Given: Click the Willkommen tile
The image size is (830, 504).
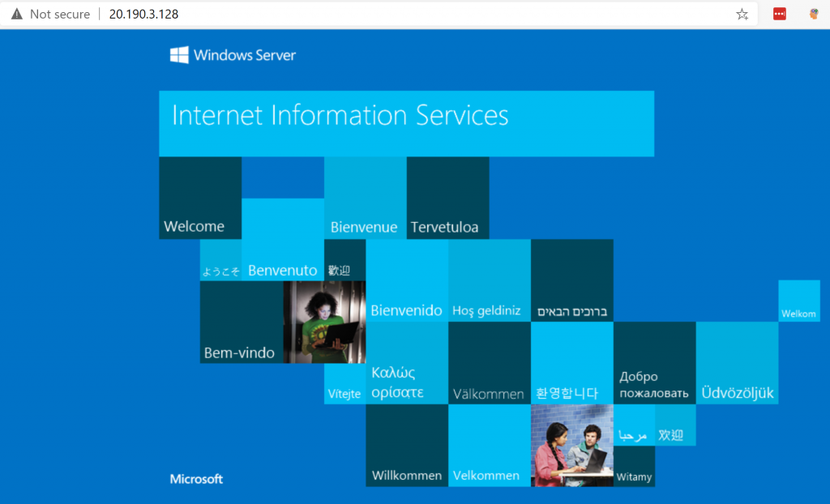Looking at the screenshot, I should pyautogui.click(x=407, y=446).
